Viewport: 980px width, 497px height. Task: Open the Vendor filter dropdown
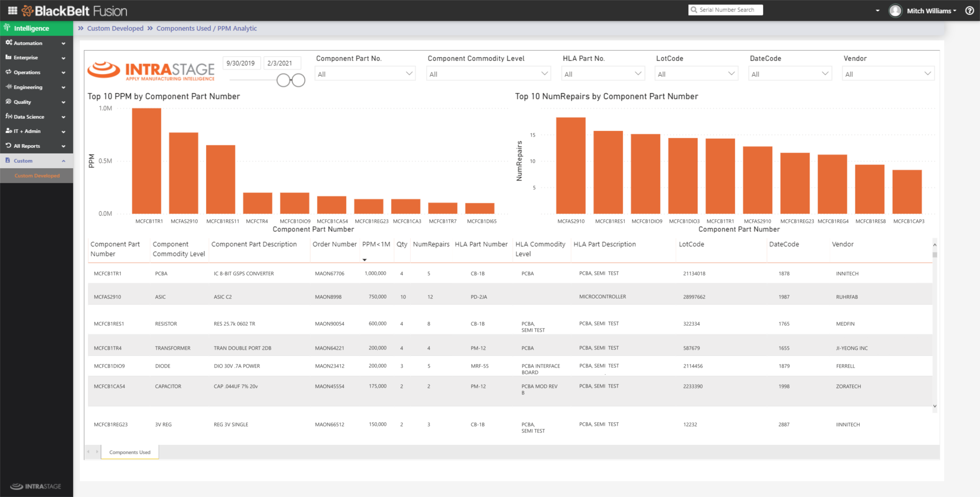click(x=888, y=74)
